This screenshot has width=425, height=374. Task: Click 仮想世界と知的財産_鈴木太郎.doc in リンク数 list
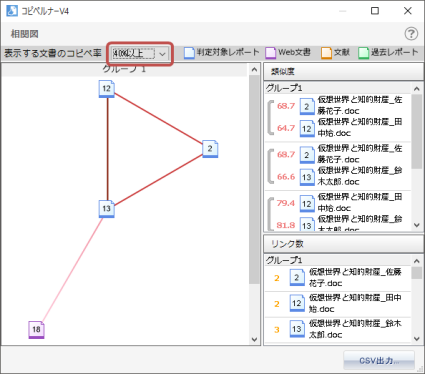click(x=355, y=329)
